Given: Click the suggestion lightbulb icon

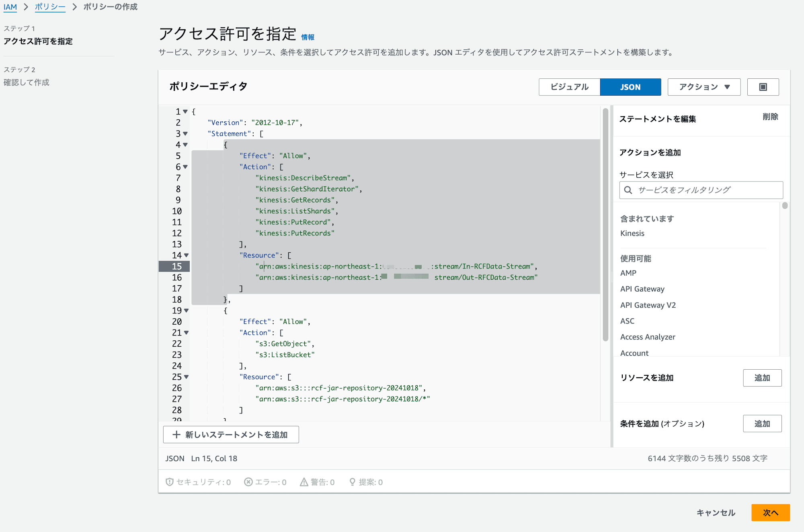Looking at the screenshot, I should pos(352,482).
